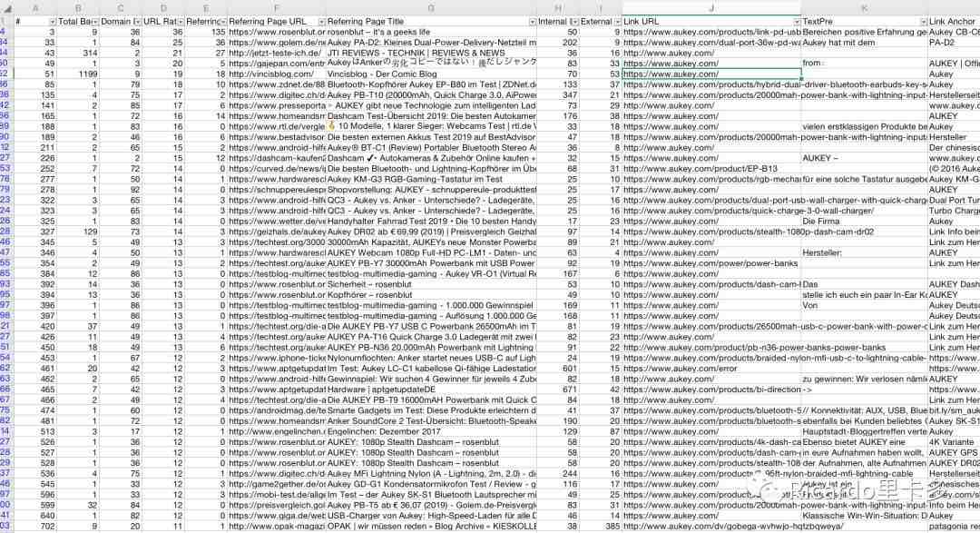The width and height of the screenshot is (980, 533).
Task: Open the Internal column filter dropdown
Action: click(x=573, y=22)
